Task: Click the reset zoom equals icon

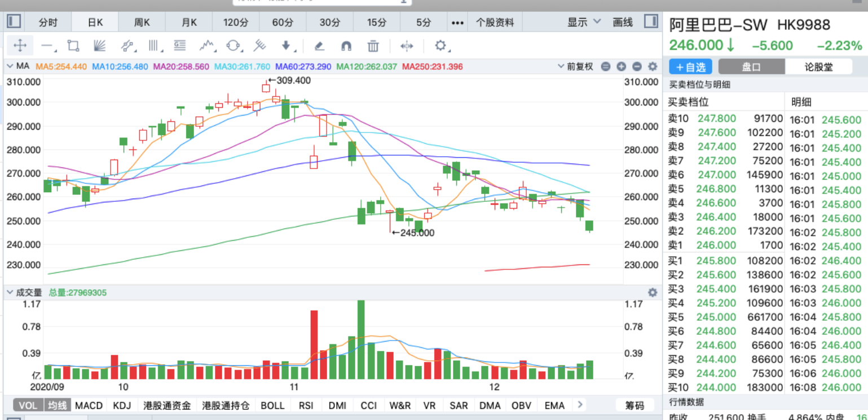Action: click(606, 67)
